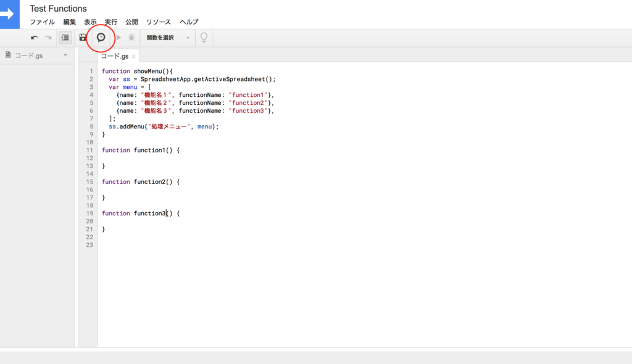Rename the Test Functions project title
Screen dimensions: 632x364
coord(58,9)
